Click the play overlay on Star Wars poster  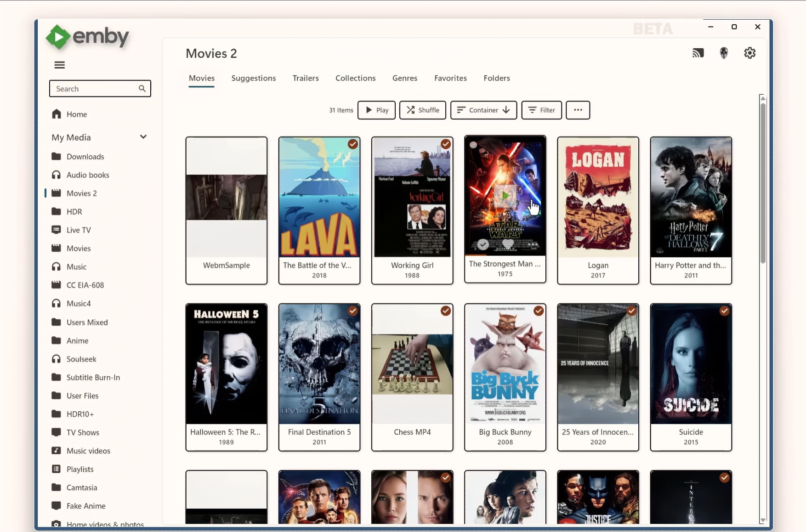[x=505, y=196]
